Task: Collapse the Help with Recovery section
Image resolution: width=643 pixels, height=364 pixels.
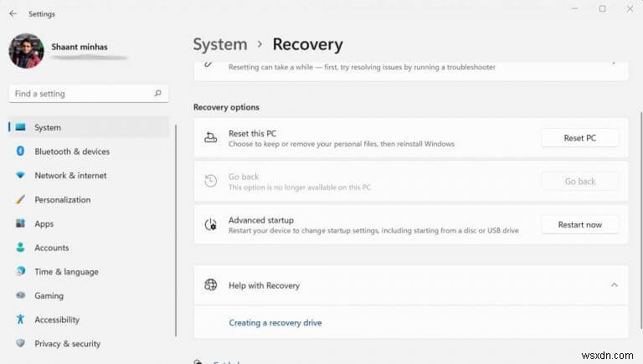Action: pyautogui.click(x=614, y=285)
